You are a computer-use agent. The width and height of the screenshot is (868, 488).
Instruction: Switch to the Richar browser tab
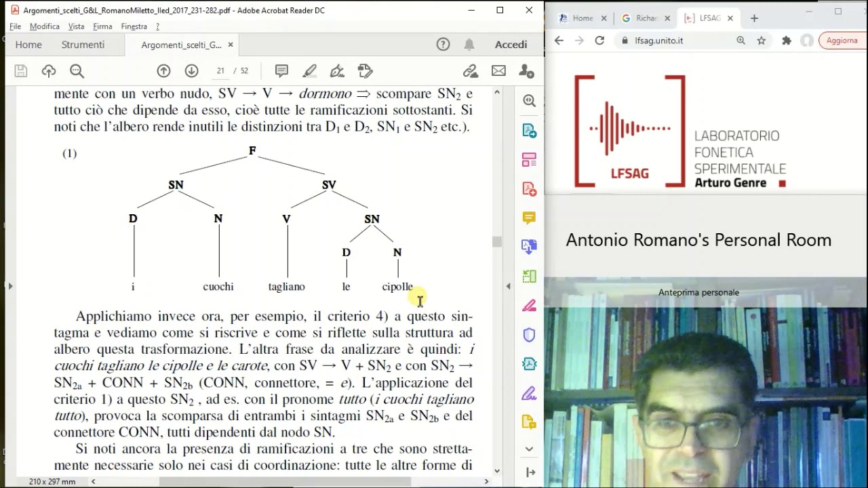click(x=647, y=18)
